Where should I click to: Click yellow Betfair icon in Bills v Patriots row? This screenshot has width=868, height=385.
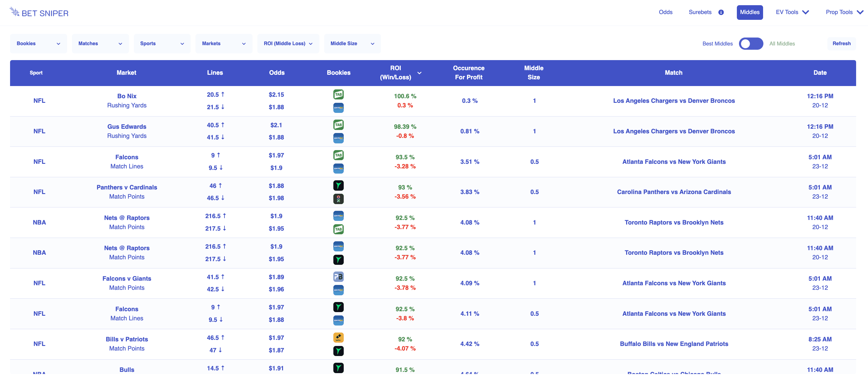click(338, 337)
